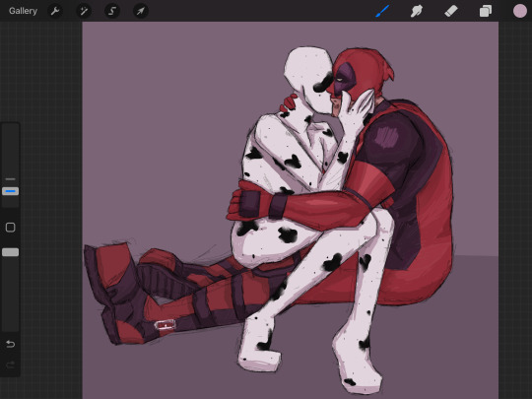Activate the Transform arrow tool
The height and width of the screenshot is (399, 532).
141,11
